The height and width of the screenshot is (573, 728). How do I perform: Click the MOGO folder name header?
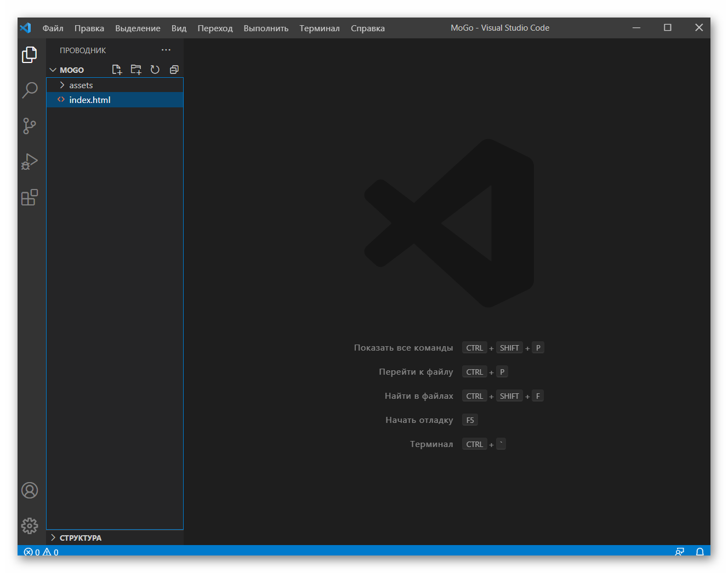[x=72, y=70]
